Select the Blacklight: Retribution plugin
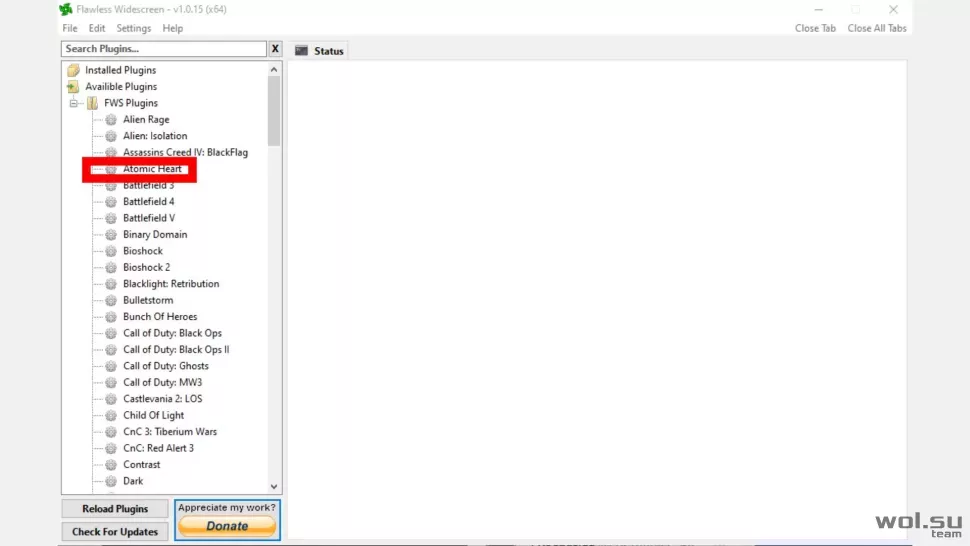This screenshot has height=546, width=970. point(171,284)
